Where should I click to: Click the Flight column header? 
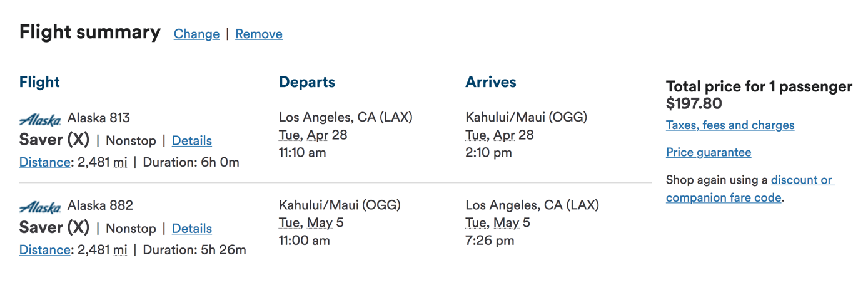coord(39,82)
